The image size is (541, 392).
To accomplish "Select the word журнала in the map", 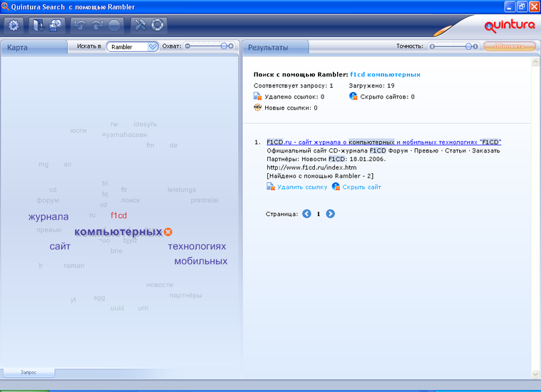I will click(48, 217).
